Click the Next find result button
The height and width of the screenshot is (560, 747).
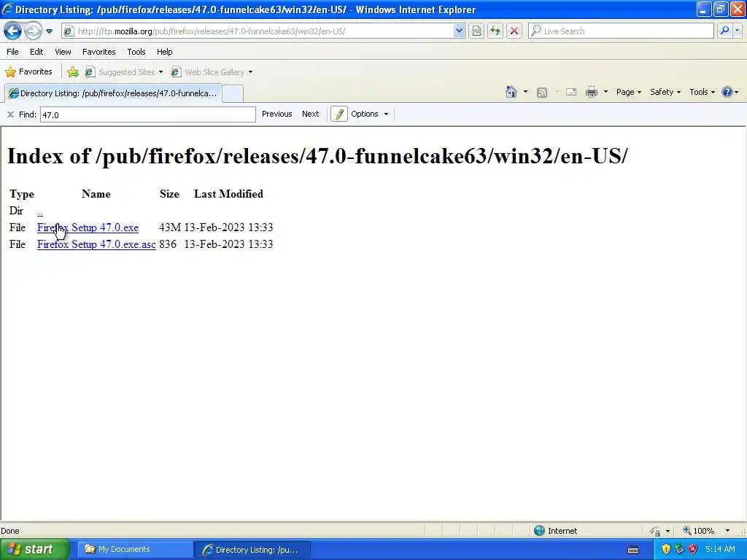pyautogui.click(x=310, y=114)
